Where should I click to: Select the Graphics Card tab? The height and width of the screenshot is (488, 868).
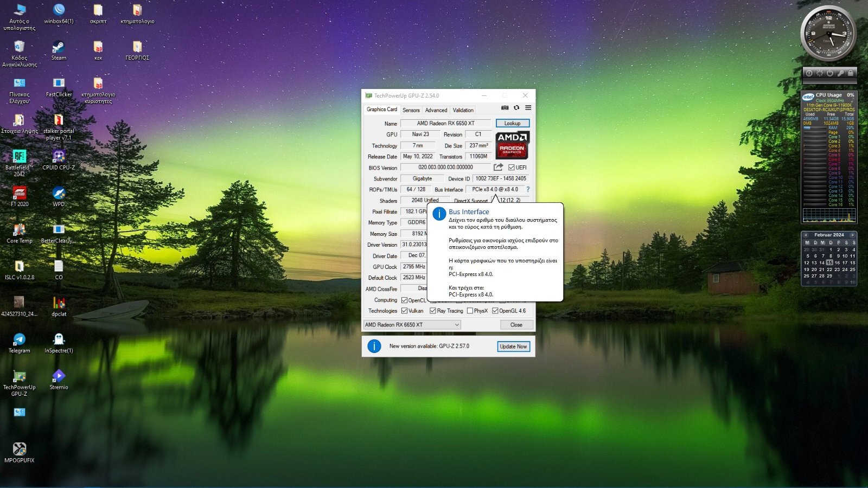tap(381, 110)
